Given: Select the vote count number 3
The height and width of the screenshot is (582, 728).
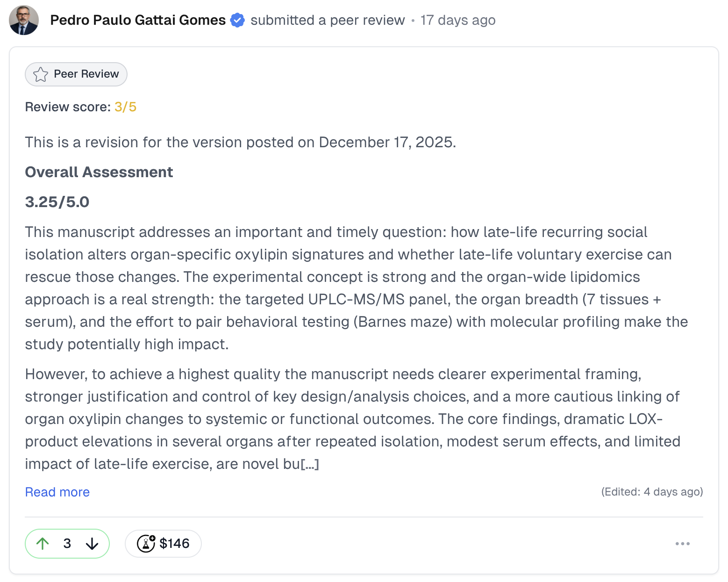Looking at the screenshot, I should pos(67,544).
